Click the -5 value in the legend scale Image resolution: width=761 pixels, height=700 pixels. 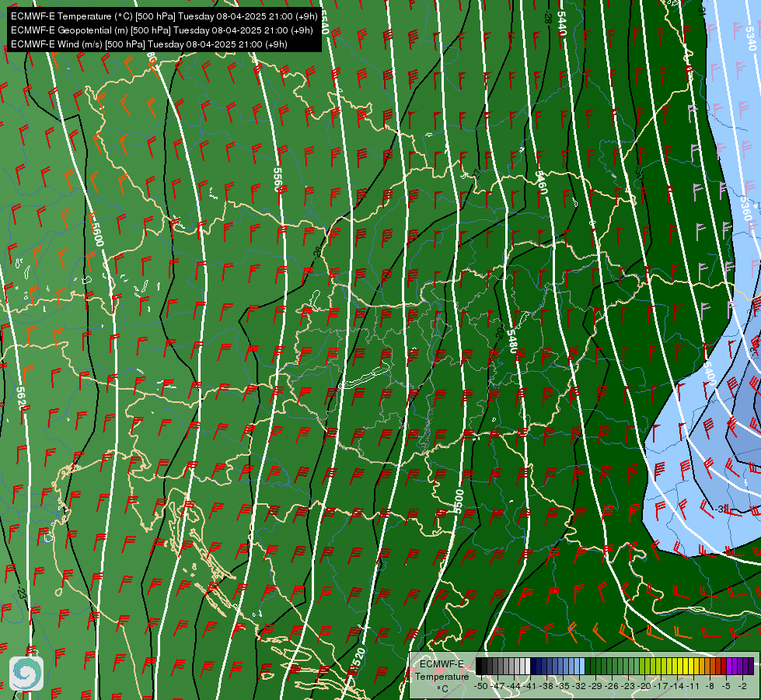pos(726,687)
